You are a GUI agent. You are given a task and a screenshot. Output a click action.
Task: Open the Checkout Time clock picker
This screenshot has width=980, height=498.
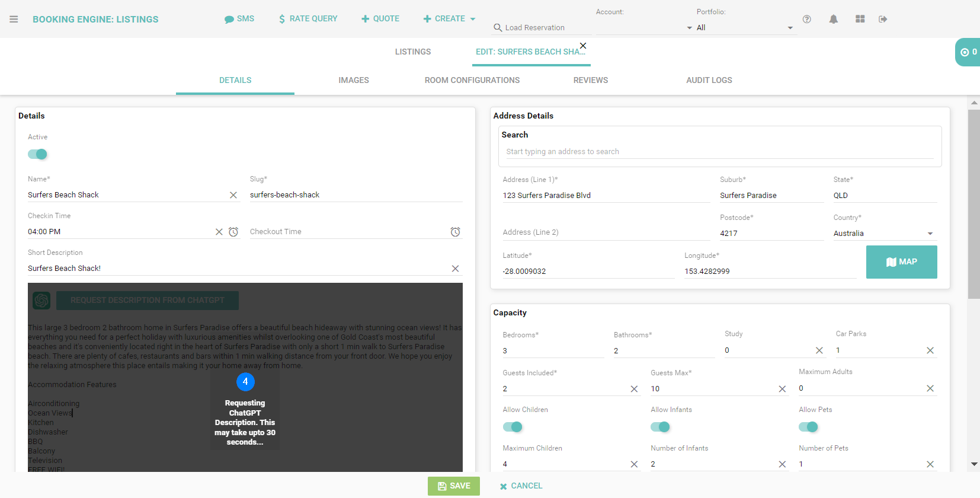455,232
